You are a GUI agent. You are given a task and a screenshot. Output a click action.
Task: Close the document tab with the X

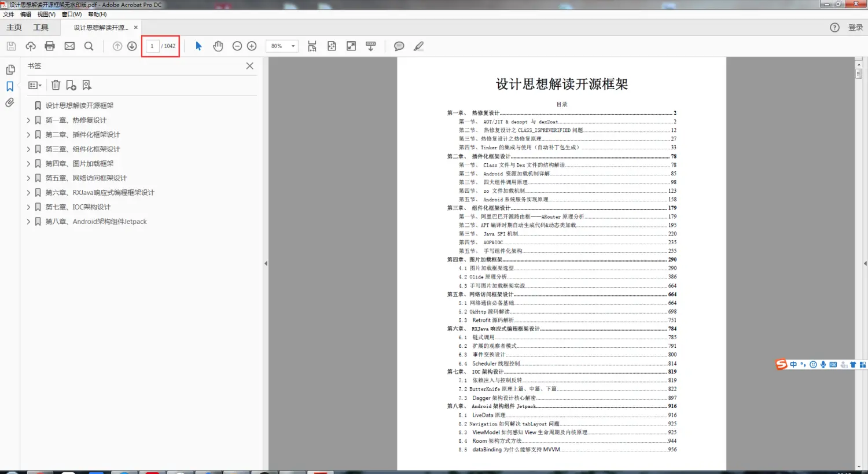(136, 27)
